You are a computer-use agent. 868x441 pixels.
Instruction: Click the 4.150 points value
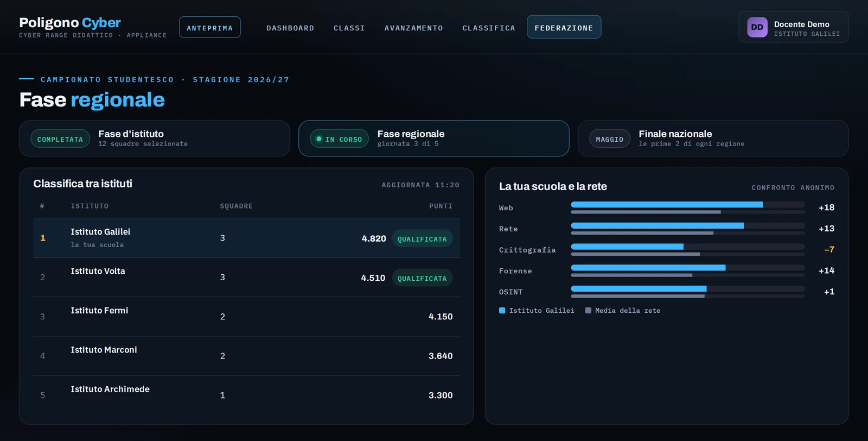coord(441,317)
